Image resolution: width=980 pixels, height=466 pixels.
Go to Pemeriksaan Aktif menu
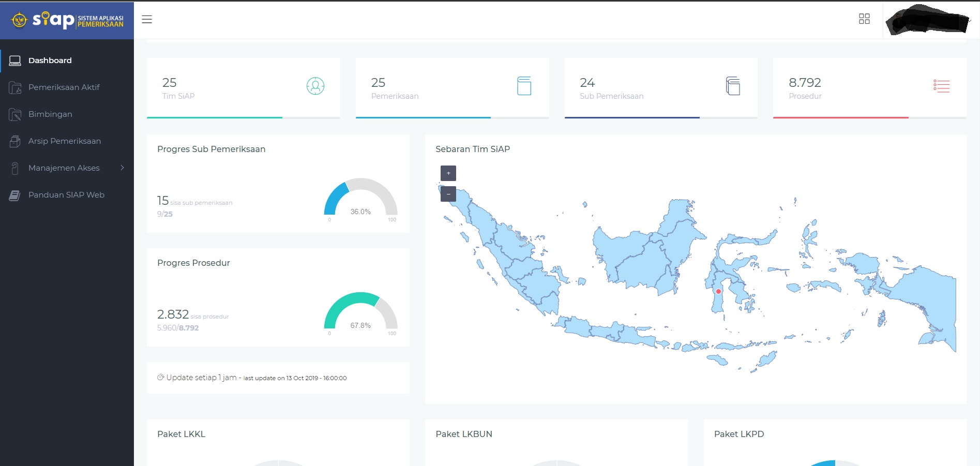(64, 87)
